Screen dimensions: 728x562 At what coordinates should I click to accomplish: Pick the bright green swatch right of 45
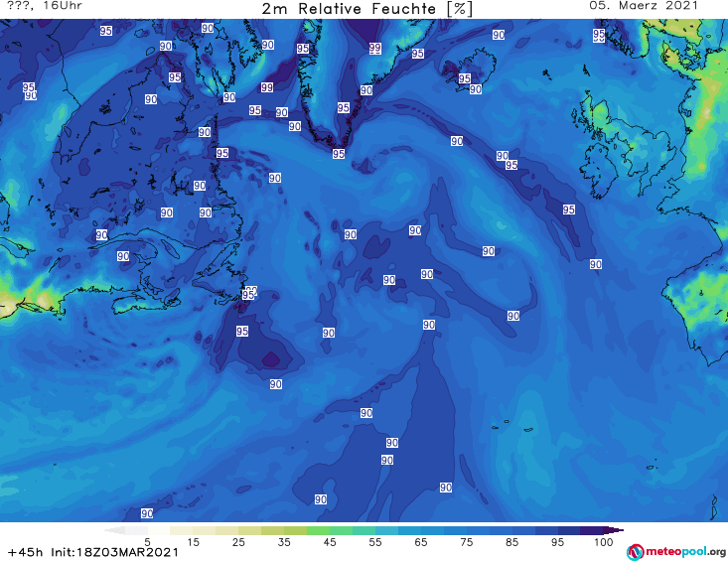click(x=341, y=530)
